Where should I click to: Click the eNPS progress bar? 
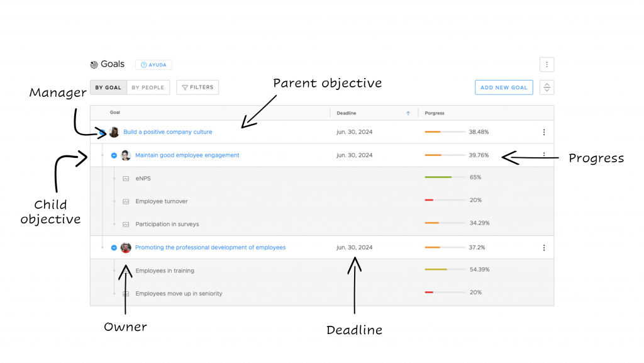pos(445,177)
